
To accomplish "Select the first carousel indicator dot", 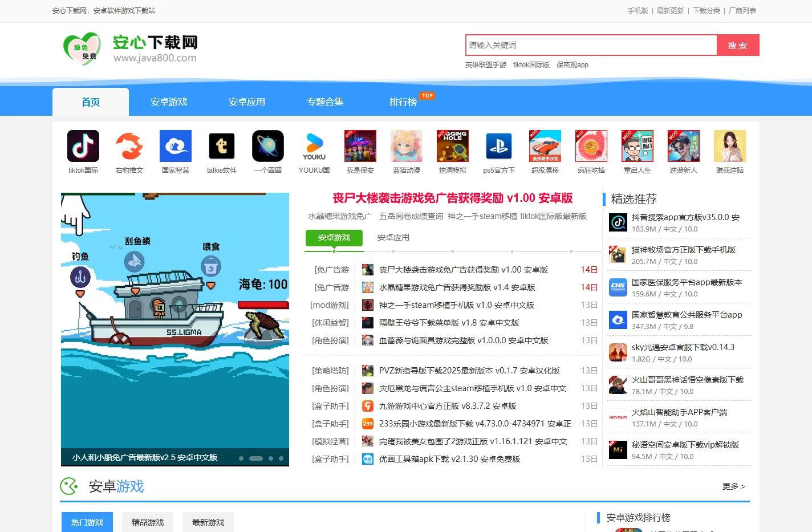I will (x=241, y=458).
